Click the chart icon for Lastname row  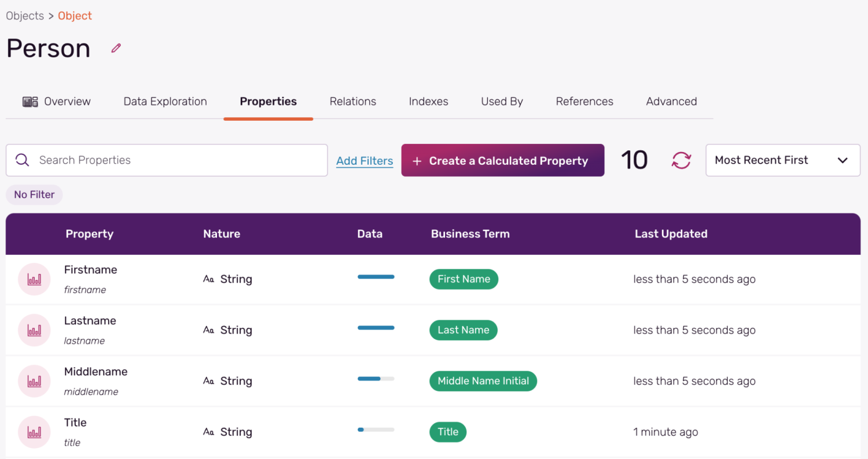pyautogui.click(x=34, y=330)
